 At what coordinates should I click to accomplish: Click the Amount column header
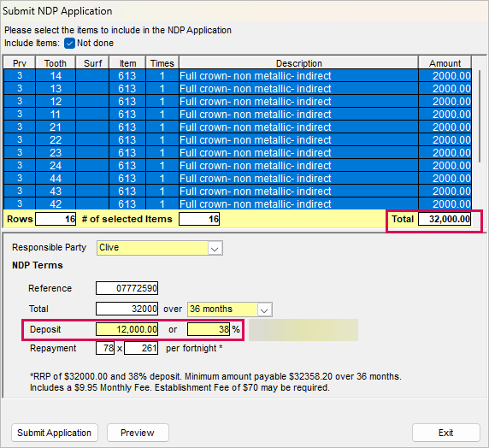(x=445, y=63)
